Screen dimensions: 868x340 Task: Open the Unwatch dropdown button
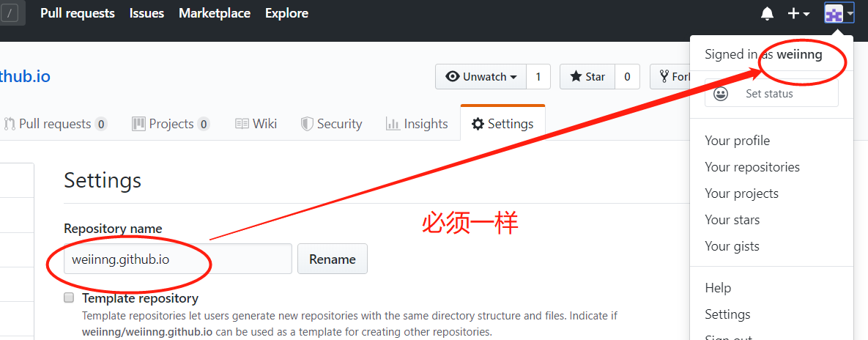click(481, 77)
